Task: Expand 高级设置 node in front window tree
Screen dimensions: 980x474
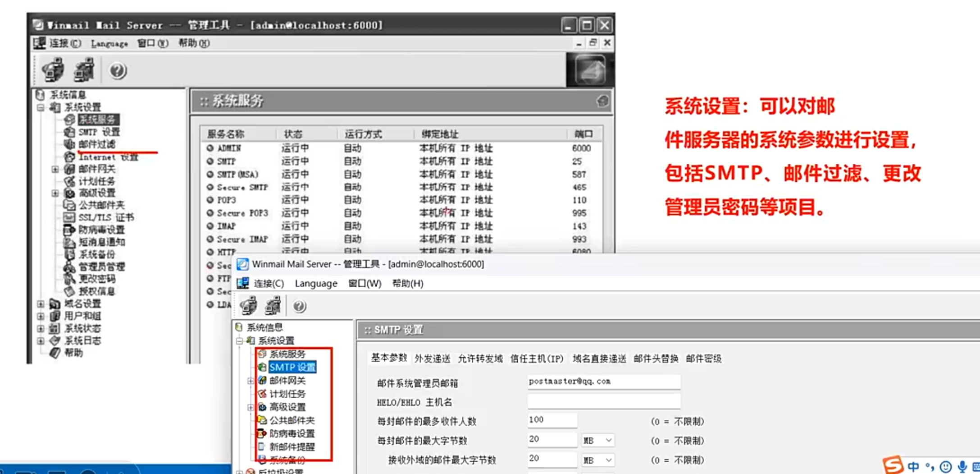Action: (x=251, y=407)
